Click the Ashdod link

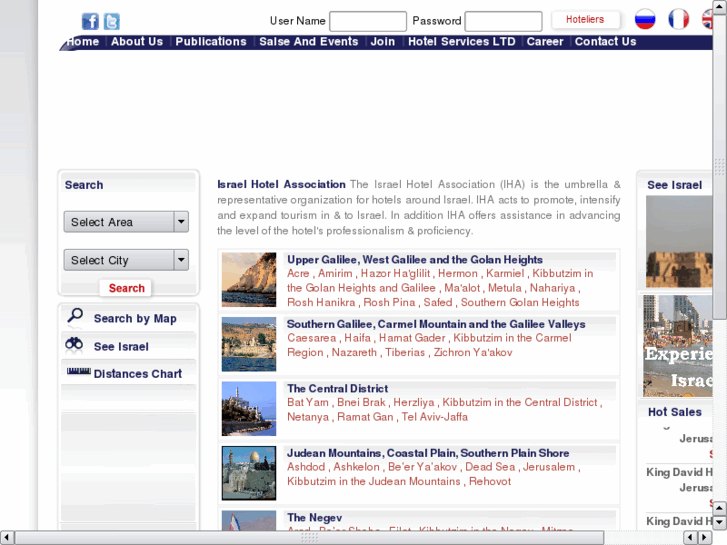coord(306,467)
